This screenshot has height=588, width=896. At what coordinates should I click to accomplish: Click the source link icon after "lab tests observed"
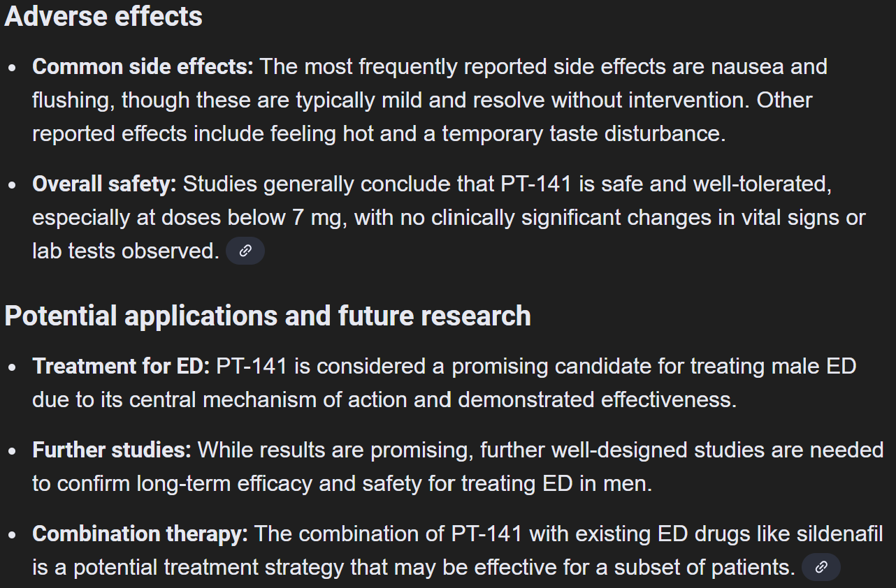[x=245, y=251]
